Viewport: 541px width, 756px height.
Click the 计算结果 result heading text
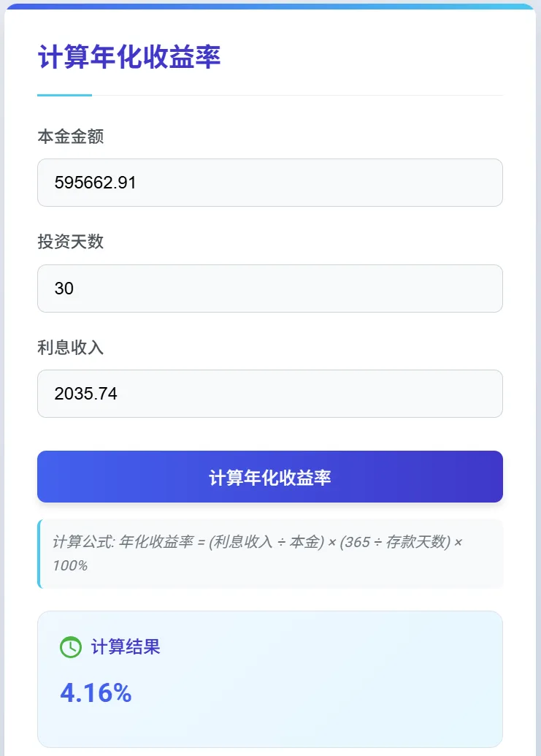(126, 647)
